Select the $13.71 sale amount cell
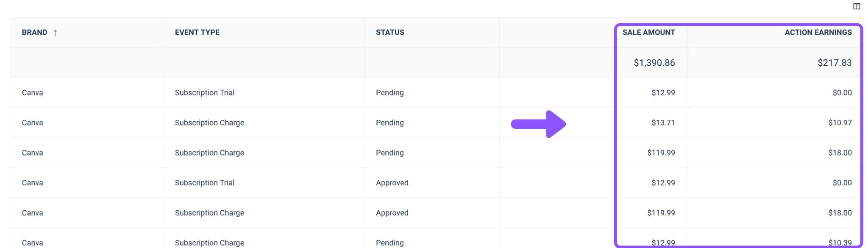 663,123
